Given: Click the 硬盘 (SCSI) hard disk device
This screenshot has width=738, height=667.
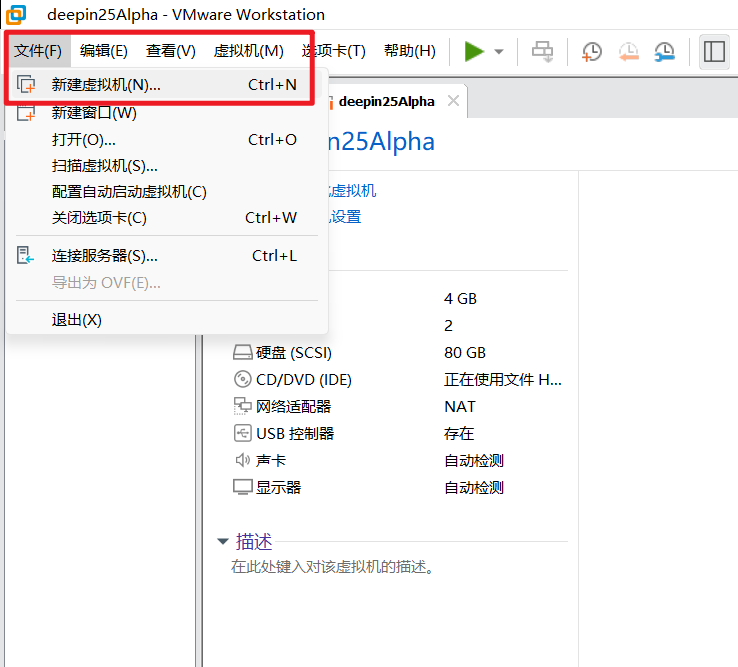Looking at the screenshot, I should (293, 353).
